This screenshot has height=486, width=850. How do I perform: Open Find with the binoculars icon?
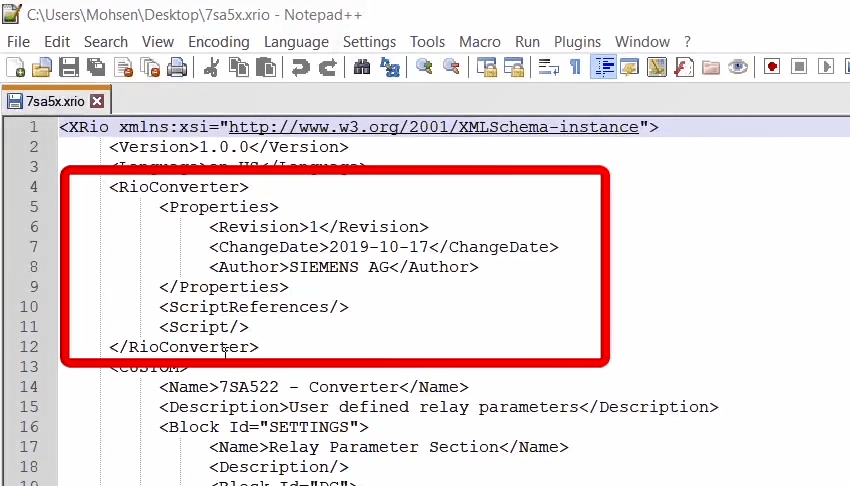[x=362, y=67]
